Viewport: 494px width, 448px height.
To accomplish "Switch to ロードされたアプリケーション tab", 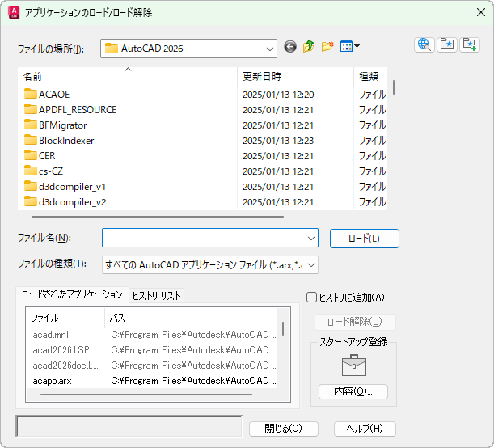I will (x=72, y=294).
